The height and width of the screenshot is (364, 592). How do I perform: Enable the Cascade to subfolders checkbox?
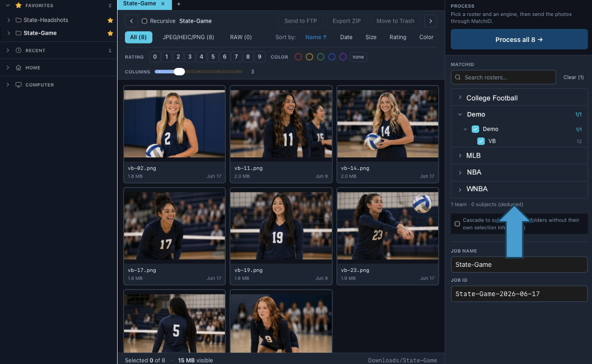tap(457, 224)
